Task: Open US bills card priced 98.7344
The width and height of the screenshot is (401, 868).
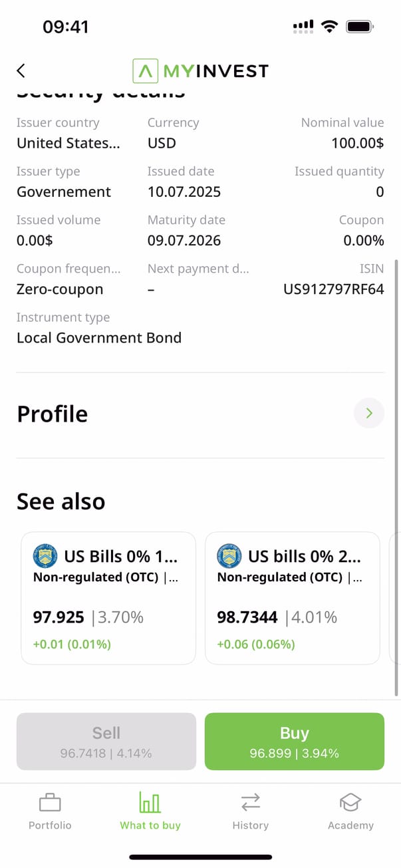Action: pos(293,598)
